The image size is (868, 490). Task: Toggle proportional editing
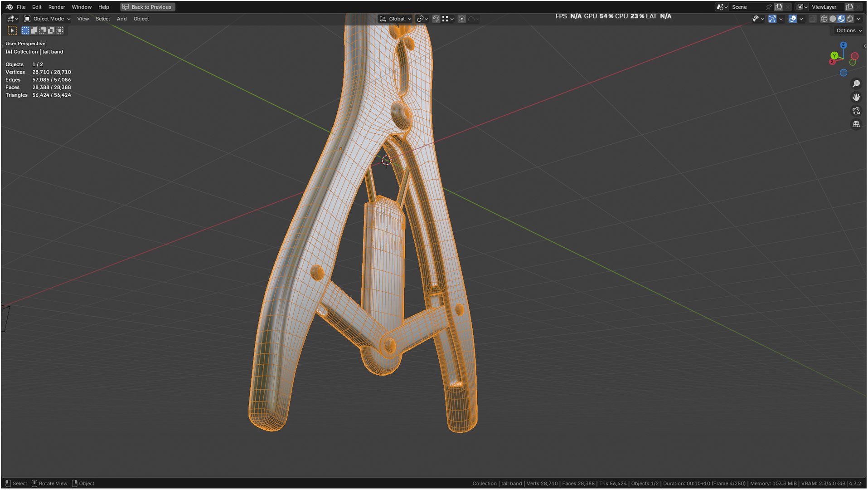click(461, 19)
